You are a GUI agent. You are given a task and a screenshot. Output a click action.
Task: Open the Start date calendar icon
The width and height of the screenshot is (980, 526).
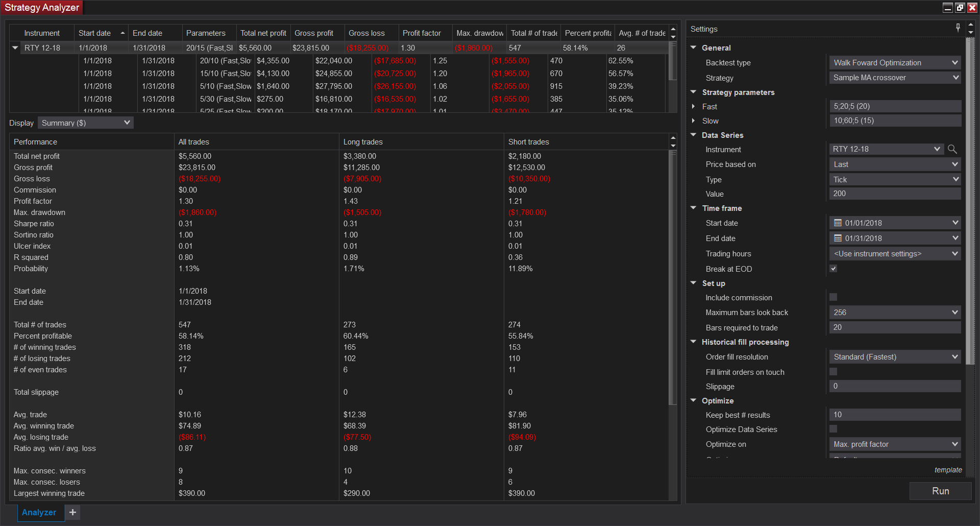point(838,223)
